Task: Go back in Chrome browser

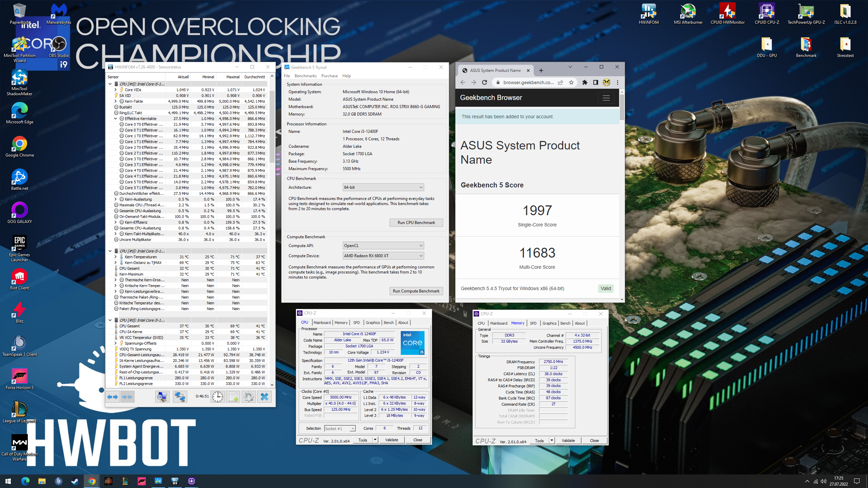Action: click(463, 82)
